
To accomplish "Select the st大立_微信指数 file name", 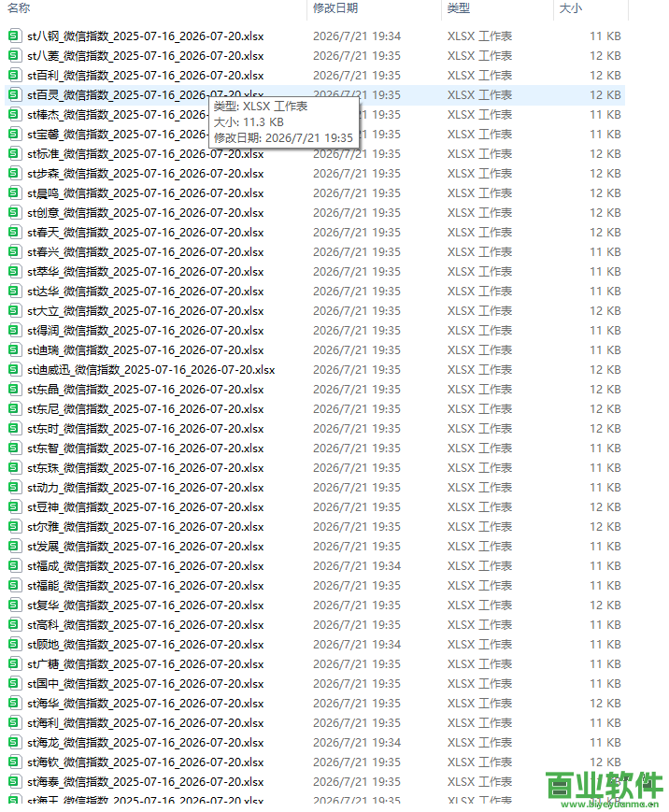I will pyautogui.click(x=146, y=311).
